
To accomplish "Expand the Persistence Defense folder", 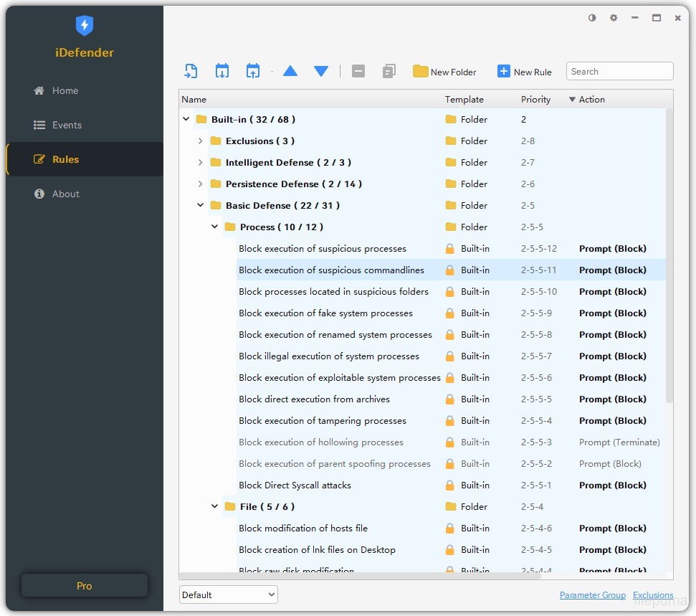I will coord(200,184).
